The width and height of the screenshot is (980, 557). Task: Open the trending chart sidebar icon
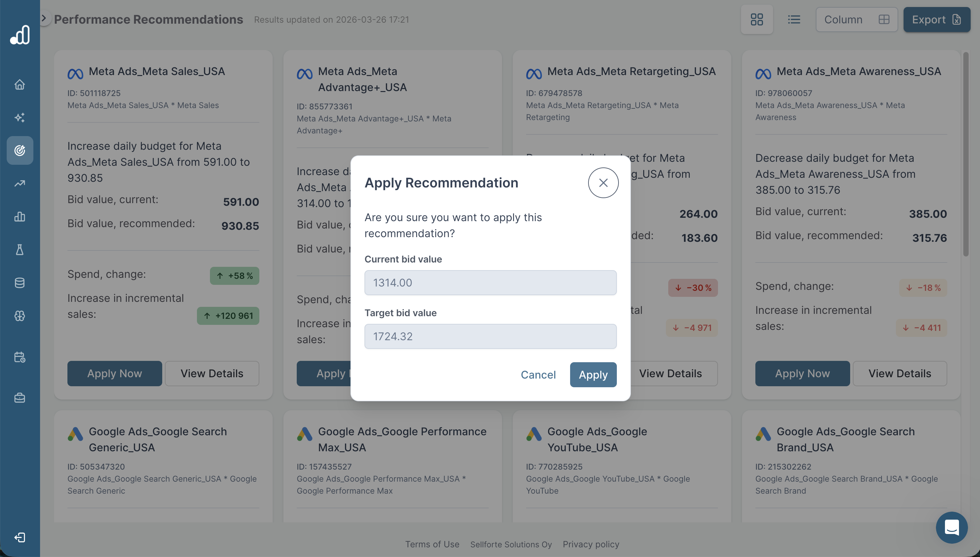(19, 184)
